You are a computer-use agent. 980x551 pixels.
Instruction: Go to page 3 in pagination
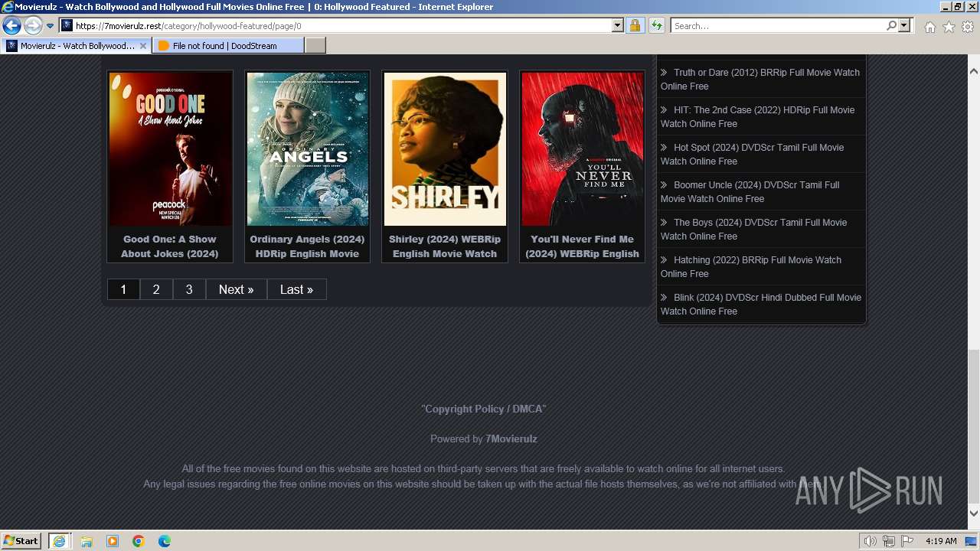(189, 289)
